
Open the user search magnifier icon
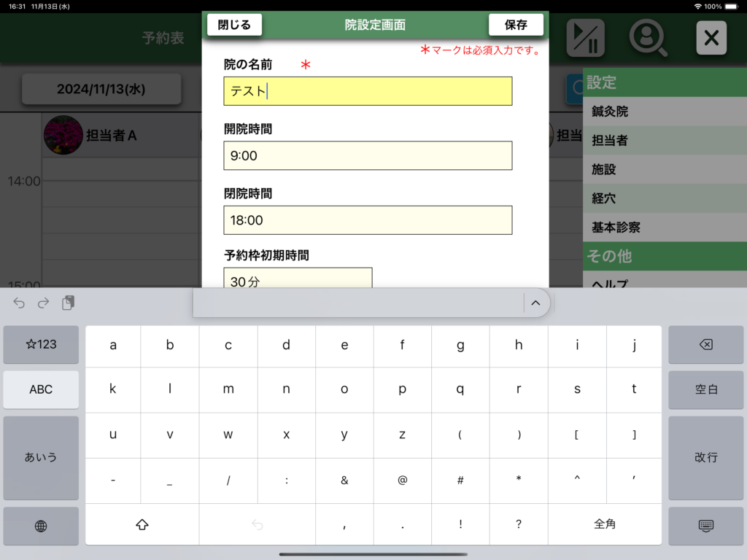click(648, 38)
